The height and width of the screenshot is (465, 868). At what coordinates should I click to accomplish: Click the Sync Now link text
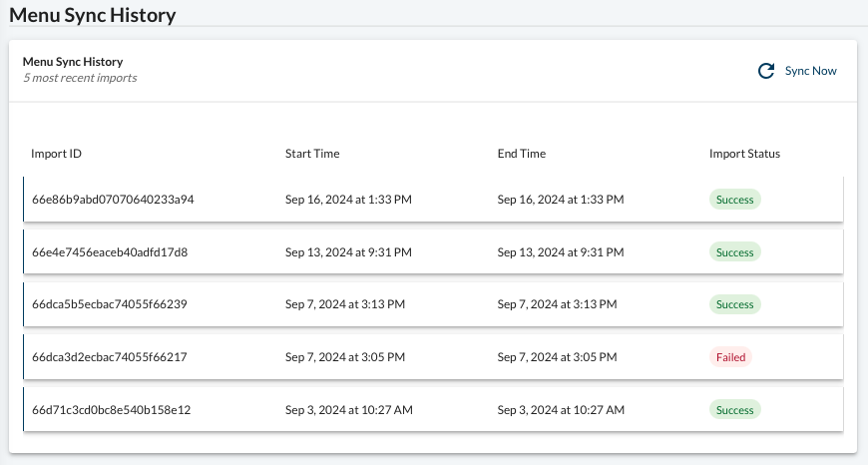pos(810,71)
